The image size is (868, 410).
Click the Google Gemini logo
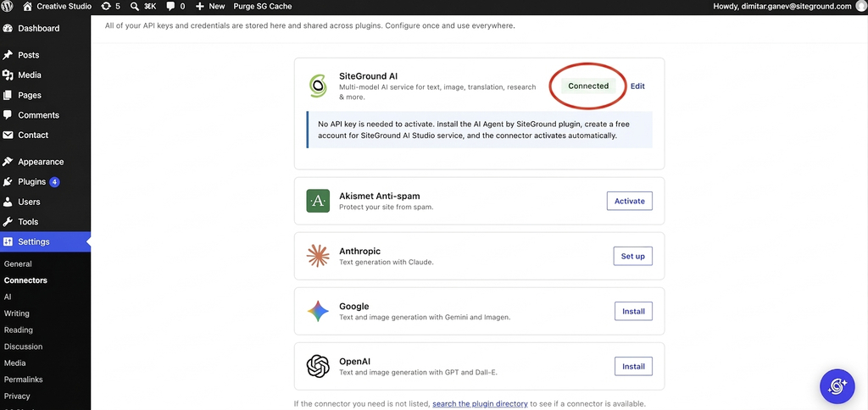pyautogui.click(x=318, y=311)
